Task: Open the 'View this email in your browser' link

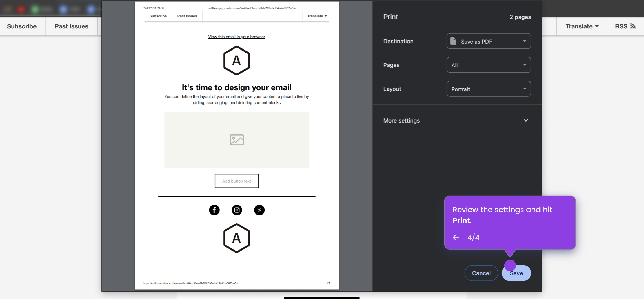Action: 237,37
